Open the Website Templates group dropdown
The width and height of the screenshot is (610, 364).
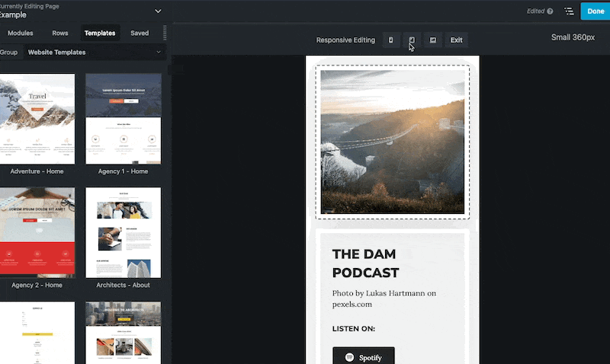[95, 52]
